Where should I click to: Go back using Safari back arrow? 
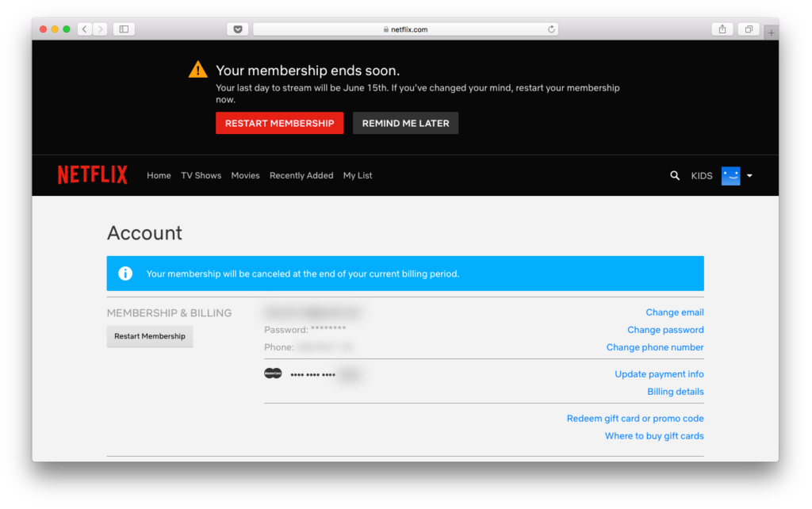84,29
